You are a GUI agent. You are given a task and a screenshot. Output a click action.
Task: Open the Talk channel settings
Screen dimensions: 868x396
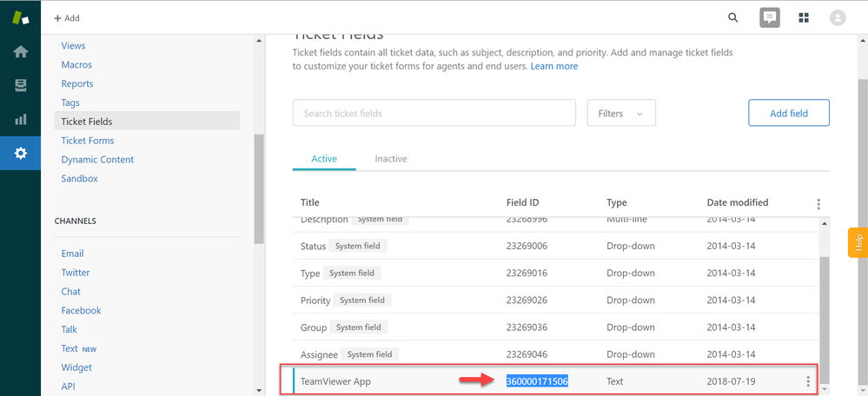[70, 330]
